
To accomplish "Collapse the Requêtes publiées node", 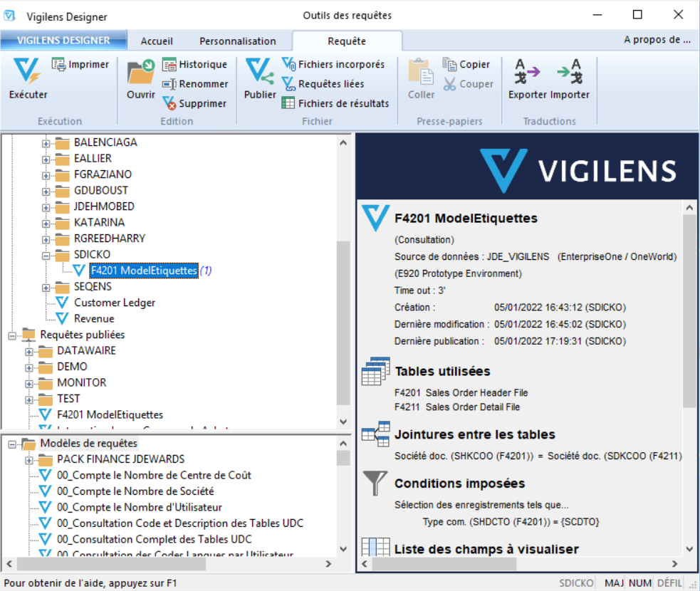I will tap(12, 335).
